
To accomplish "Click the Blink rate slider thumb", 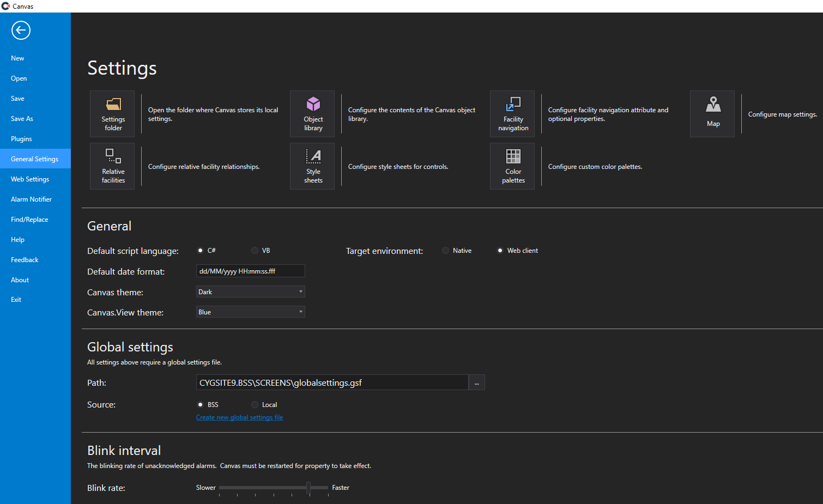I will pos(308,488).
